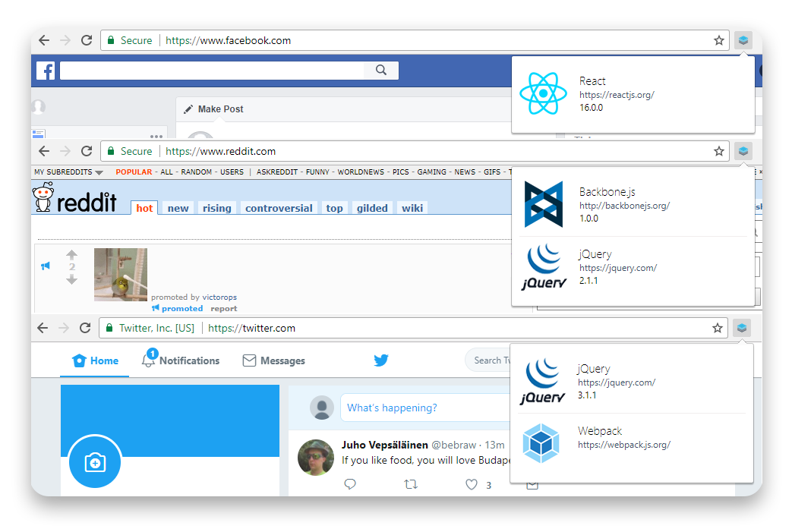The width and height of the screenshot is (792, 532).
Task: Select the rising tab on Reddit
Action: click(216, 208)
